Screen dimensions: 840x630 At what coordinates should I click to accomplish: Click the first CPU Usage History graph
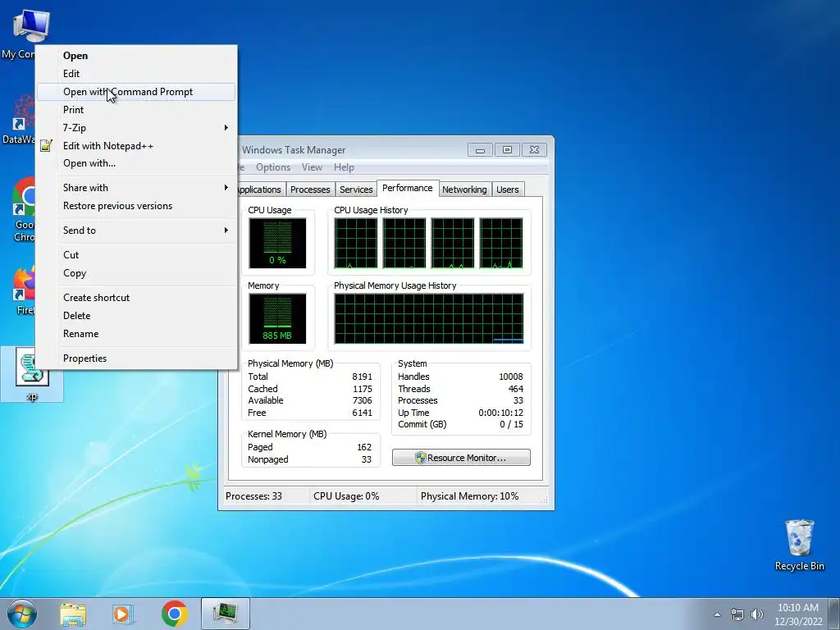[x=356, y=243]
